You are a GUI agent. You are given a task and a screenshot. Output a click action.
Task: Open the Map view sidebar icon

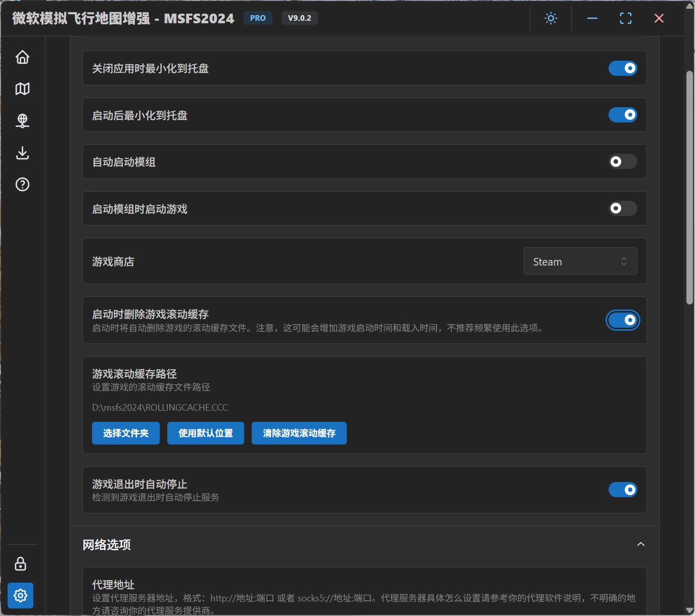coord(22,89)
